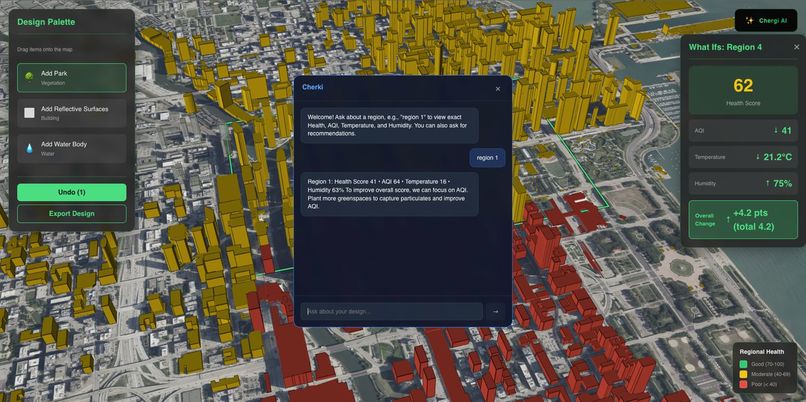
Task: Click the down arrow beside AQI value
Action: [776, 131]
